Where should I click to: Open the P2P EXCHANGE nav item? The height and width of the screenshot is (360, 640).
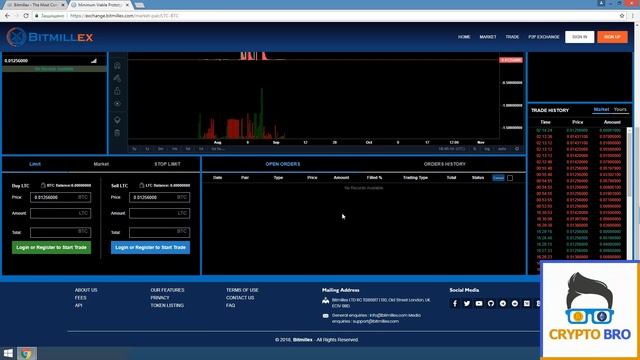tap(544, 37)
